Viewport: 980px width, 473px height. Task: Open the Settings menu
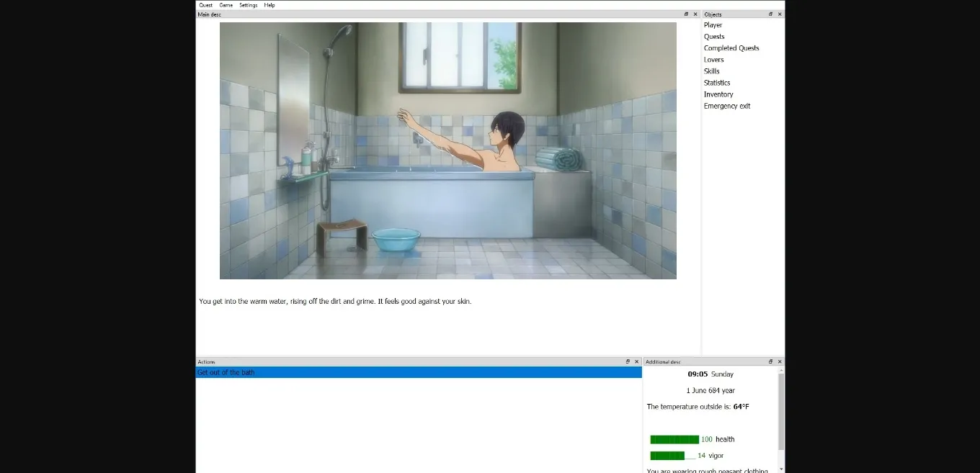(x=248, y=5)
